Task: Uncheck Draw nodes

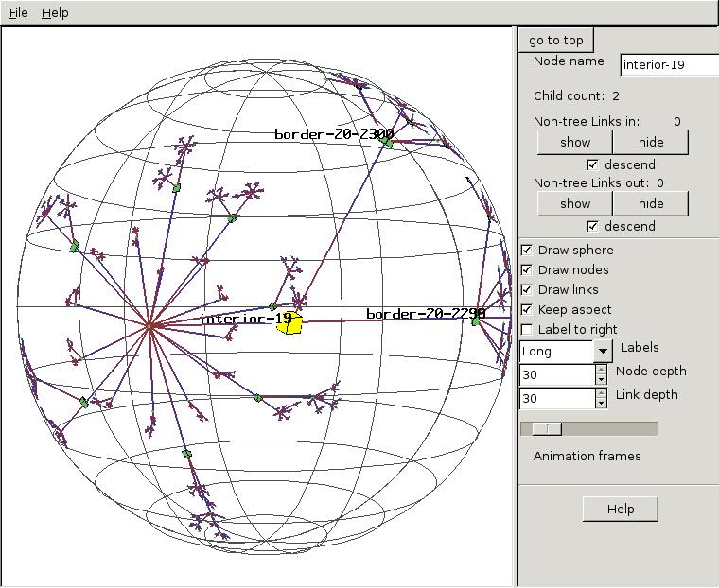Action: (527, 270)
